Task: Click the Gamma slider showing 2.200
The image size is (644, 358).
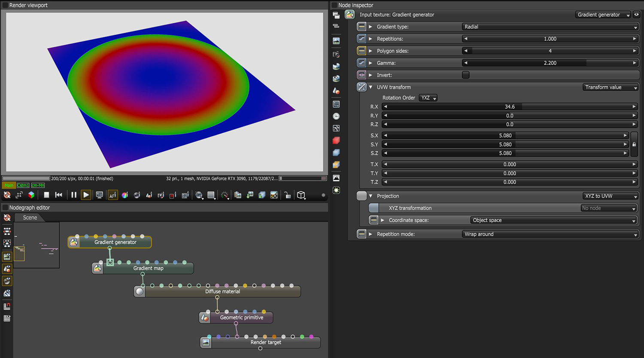Action: [550, 63]
